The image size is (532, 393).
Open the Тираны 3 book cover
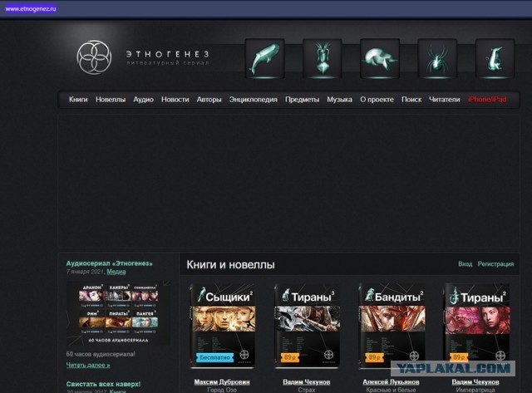(x=307, y=326)
